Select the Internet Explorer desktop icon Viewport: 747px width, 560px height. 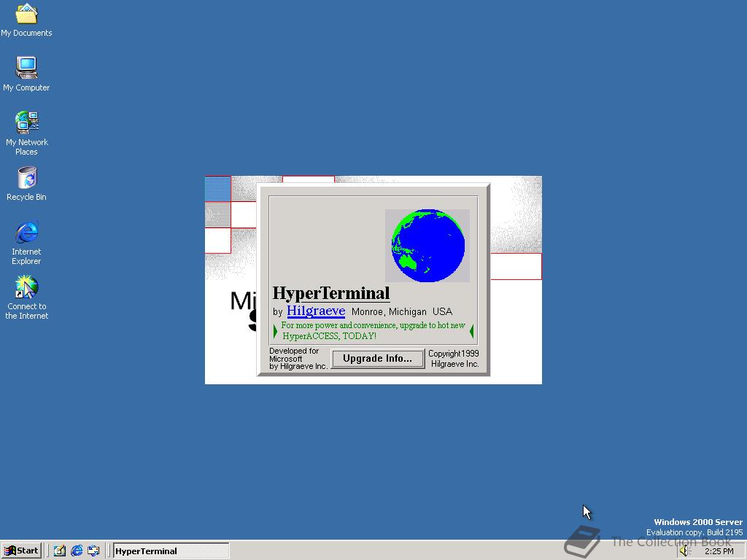click(x=26, y=243)
